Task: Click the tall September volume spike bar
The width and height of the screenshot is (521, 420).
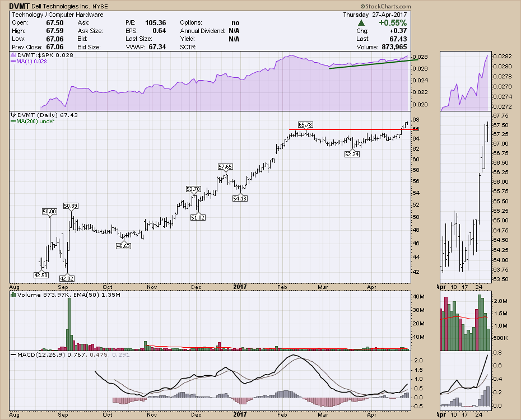Action: click(x=69, y=324)
